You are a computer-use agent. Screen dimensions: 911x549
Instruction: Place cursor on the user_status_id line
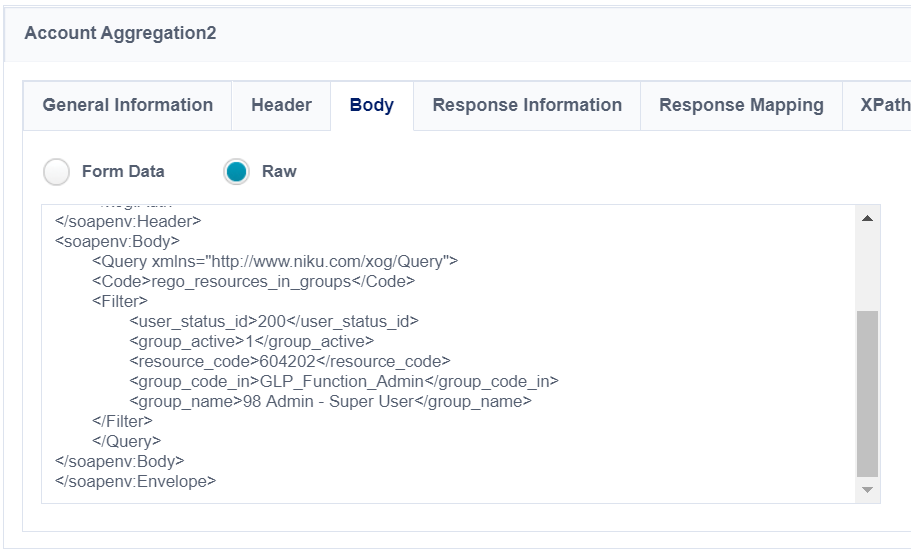[x=273, y=321]
